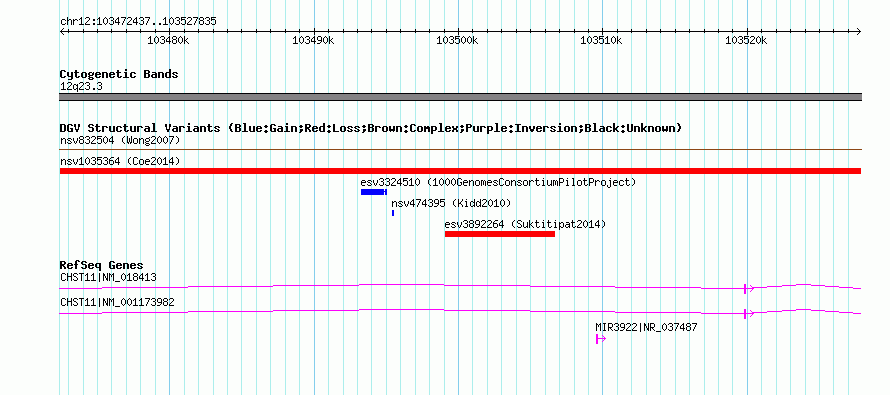This screenshot has width=890, height=395.
Task: Click the 103490k ruler tick label
Action: click(313, 40)
